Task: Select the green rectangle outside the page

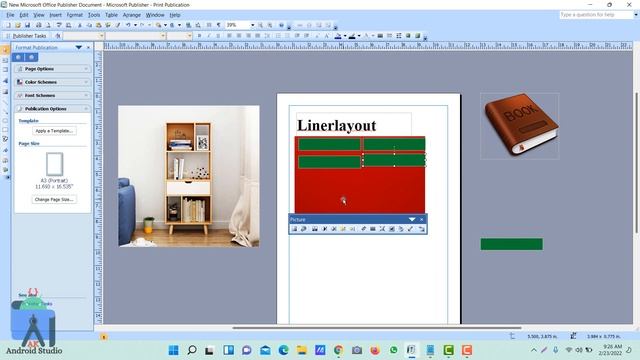Action: 511,244
